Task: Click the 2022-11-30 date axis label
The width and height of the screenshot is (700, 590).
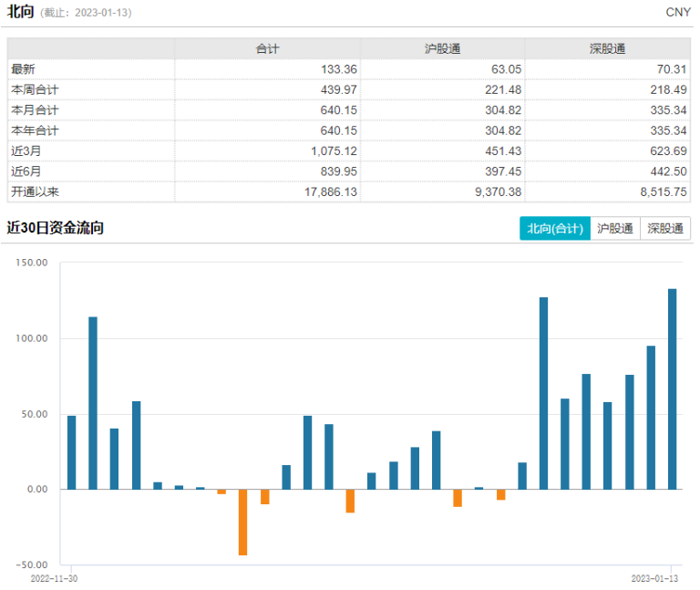Action: pyautogui.click(x=54, y=578)
